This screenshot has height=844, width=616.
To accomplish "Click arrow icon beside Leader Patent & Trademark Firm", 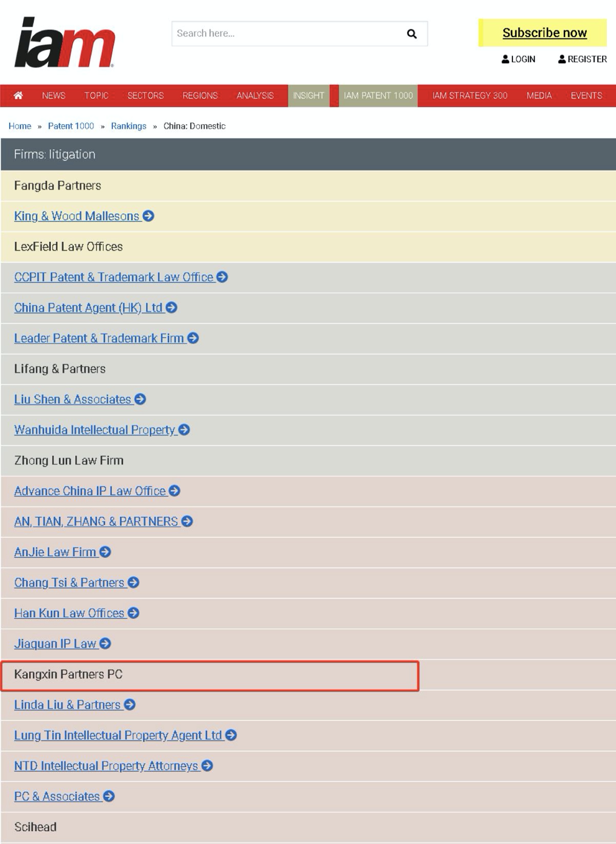I will tap(193, 338).
